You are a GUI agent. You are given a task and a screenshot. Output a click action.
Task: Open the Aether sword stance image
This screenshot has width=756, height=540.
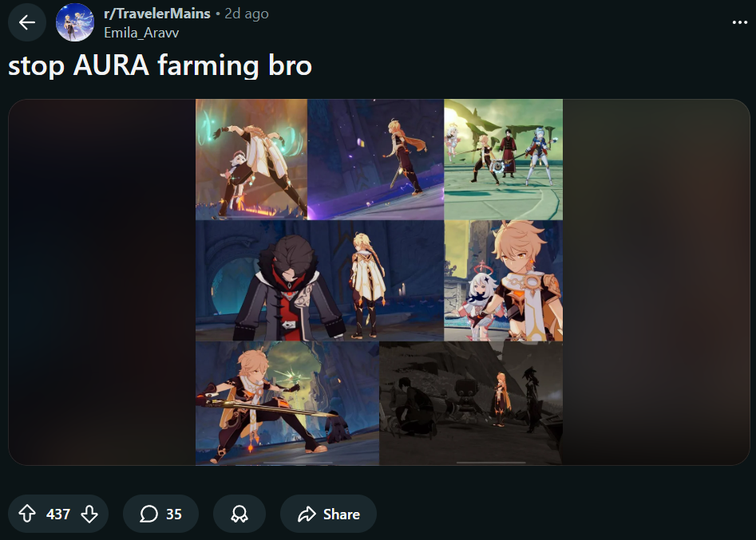287,403
